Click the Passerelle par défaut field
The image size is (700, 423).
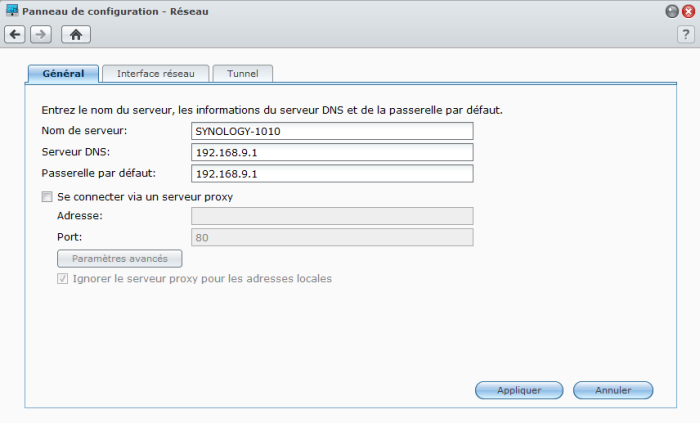click(331, 173)
